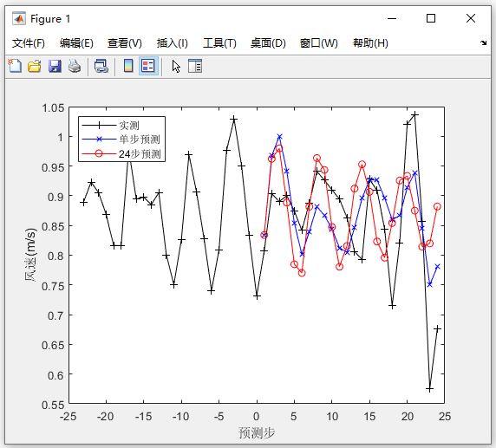Select the blue 单步预测 line sample in legend
This screenshot has height=448, width=496.
coord(99,140)
